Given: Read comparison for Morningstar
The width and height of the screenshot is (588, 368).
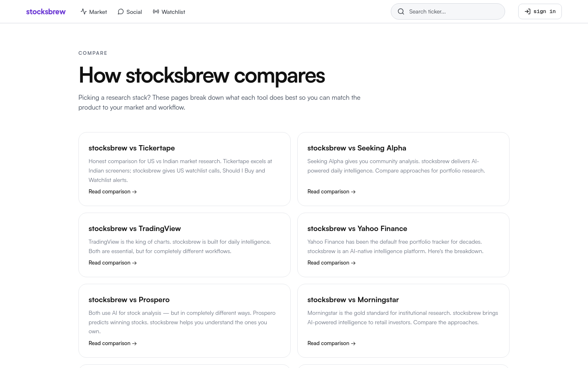Looking at the screenshot, I should (332, 343).
